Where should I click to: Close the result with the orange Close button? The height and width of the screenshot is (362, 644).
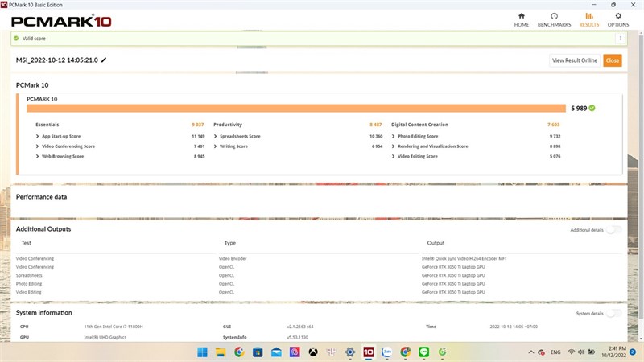613,60
